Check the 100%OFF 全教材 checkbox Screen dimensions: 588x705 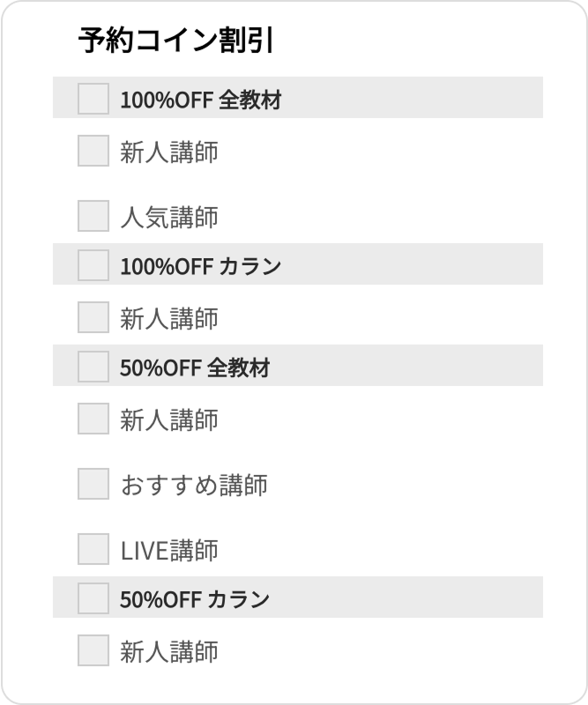pos(93,98)
